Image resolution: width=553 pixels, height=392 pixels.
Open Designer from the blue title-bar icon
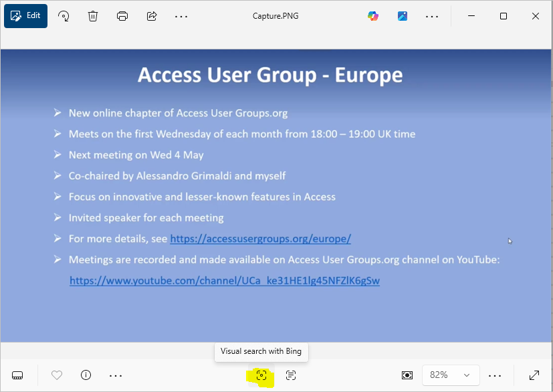[403, 16]
